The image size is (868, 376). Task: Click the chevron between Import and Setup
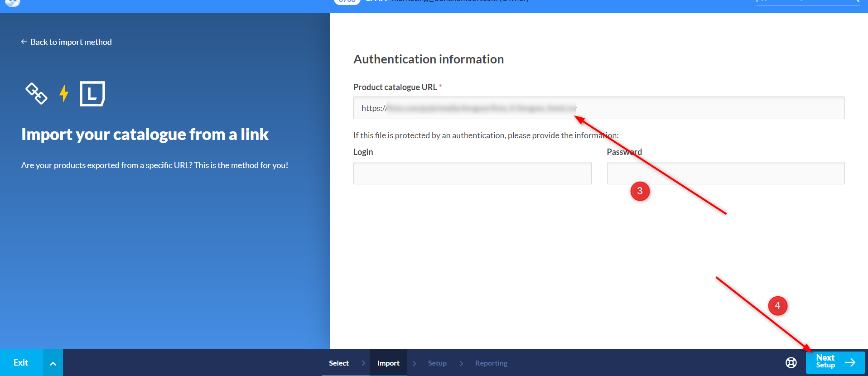pos(414,363)
